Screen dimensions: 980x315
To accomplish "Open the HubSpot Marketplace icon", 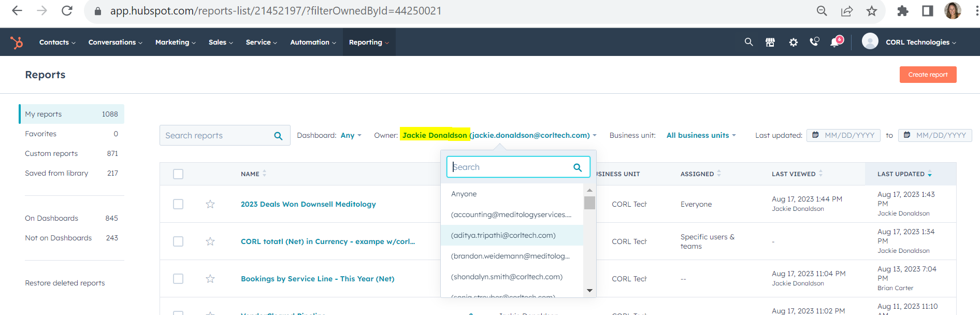I will (x=770, y=42).
